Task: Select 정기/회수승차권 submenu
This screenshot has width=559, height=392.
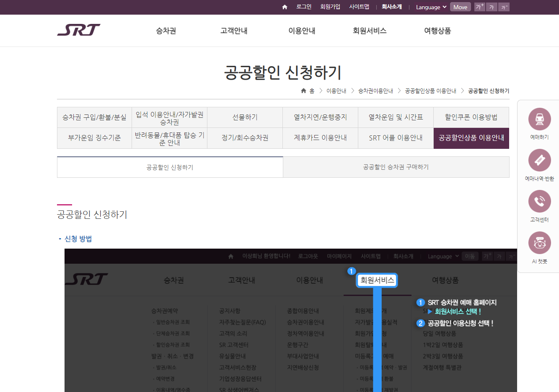Action: coord(245,138)
